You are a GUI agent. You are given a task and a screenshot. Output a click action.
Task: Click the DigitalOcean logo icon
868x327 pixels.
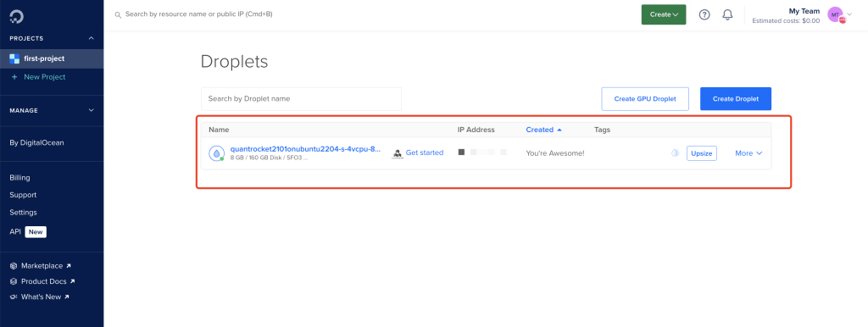click(17, 17)
